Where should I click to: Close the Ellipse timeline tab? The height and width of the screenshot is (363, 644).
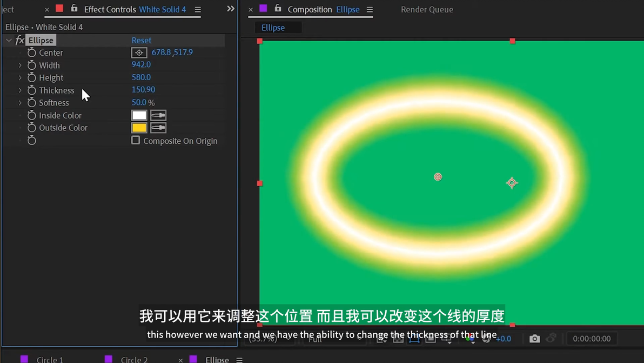coord(180,360)
